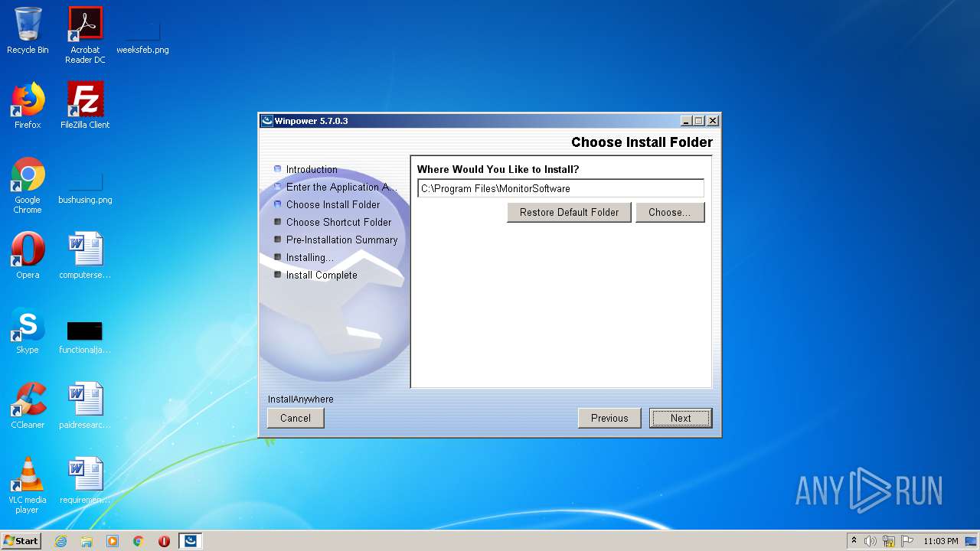
Task: Click the Winpower title bar icon
Action: coord(267,121)
